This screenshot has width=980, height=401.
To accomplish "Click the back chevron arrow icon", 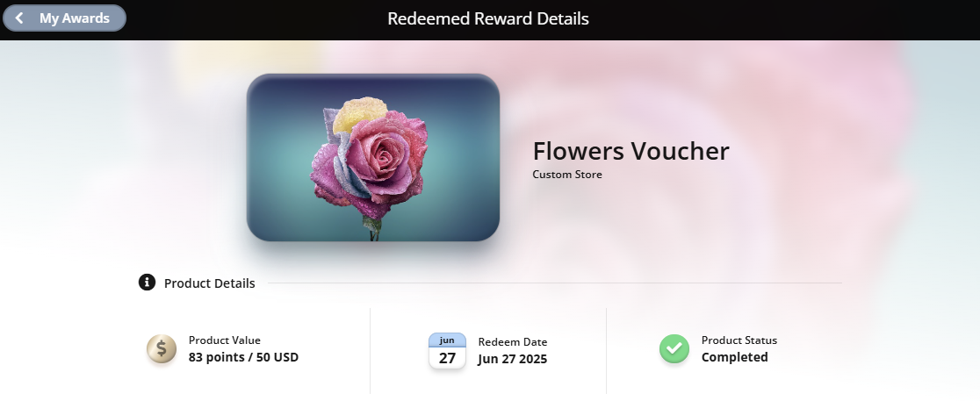I will coord(19,18).
